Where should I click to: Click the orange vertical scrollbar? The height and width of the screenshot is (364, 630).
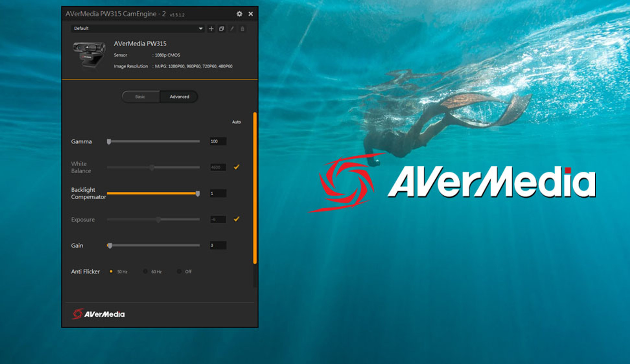pos(255,188)
